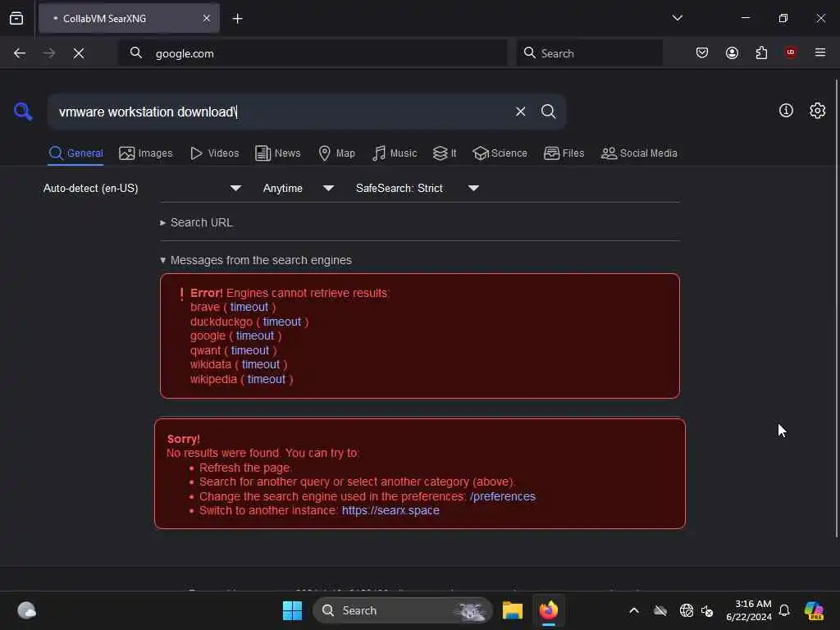Open File Explorer from the taskbar
840x630 pixels.
[x=512, y=610]
